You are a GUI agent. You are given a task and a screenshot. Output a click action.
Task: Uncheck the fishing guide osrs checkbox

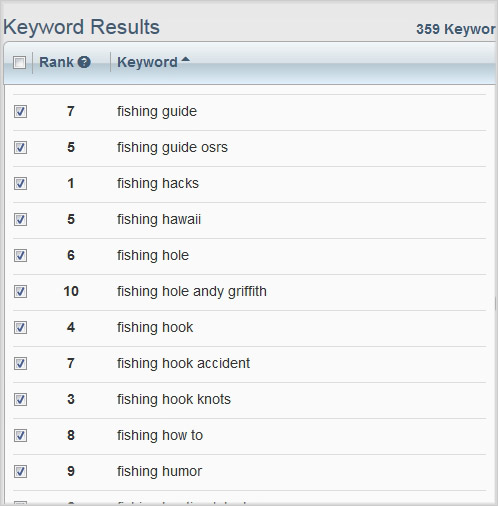[20, 147]
